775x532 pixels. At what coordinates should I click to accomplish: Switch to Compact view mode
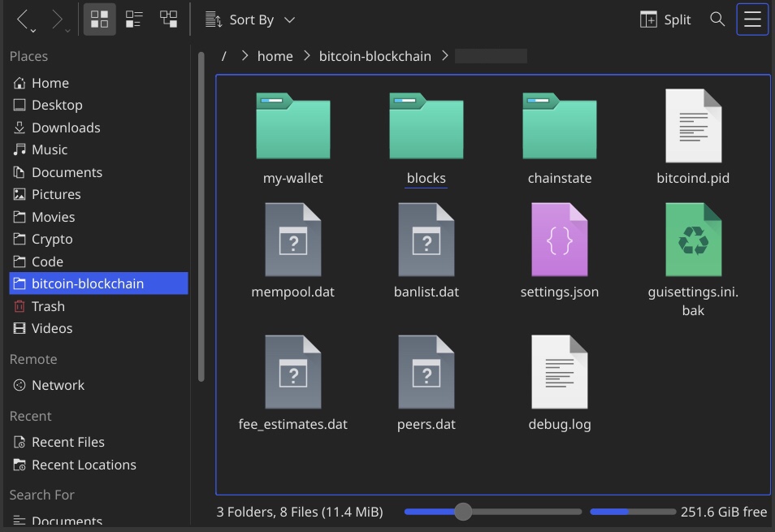[x=134, y=19]
